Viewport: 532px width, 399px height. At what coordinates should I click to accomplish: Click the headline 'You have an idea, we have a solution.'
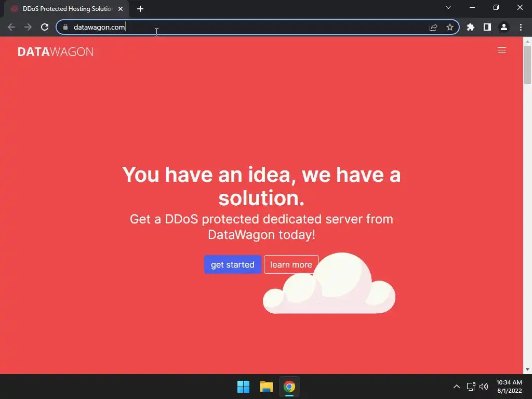point(261,186)
